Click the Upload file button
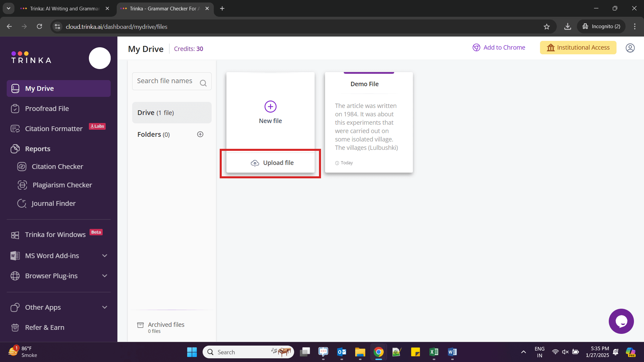 point(271,163)
